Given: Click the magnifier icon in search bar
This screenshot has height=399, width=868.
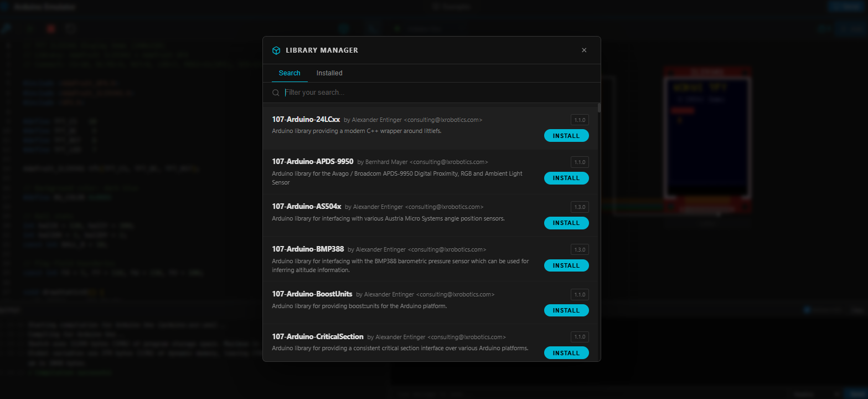Looking at the screenshot, I should (276, 93).
